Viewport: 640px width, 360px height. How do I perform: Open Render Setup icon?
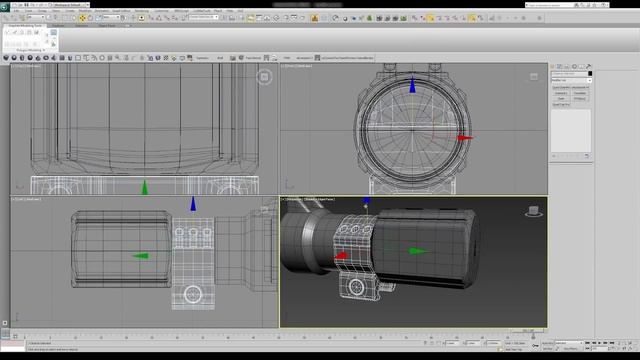coord(286,18)
